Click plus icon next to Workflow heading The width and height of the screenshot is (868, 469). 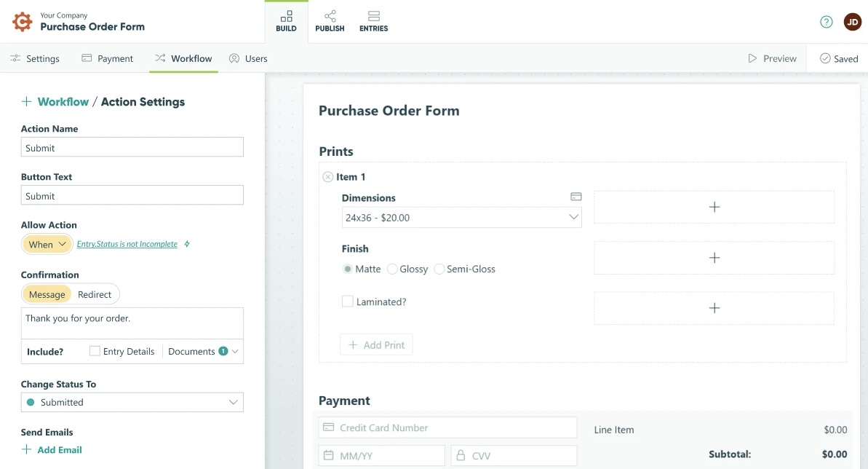click(26, 102)
